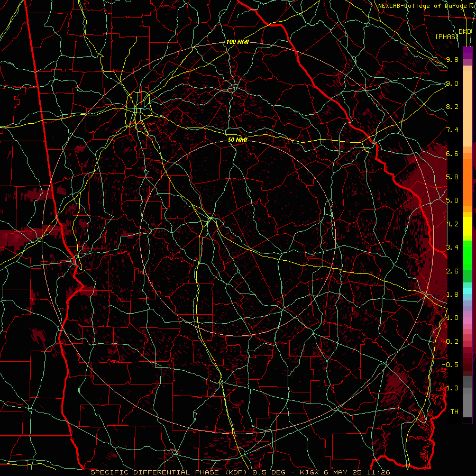Screen dimensions: 476x476
Task: Click the -1.3 scale value
Action: (x=450, y=388)
